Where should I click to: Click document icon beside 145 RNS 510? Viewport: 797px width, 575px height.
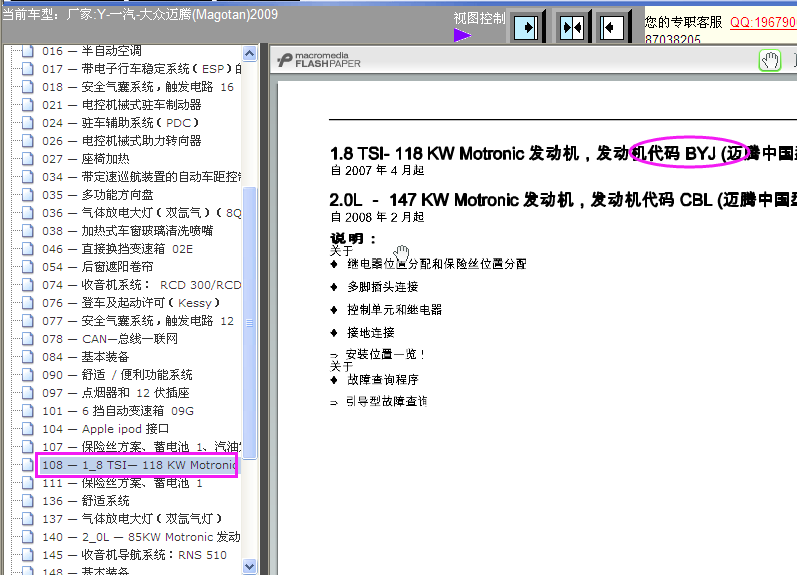[x=28, y=555]
